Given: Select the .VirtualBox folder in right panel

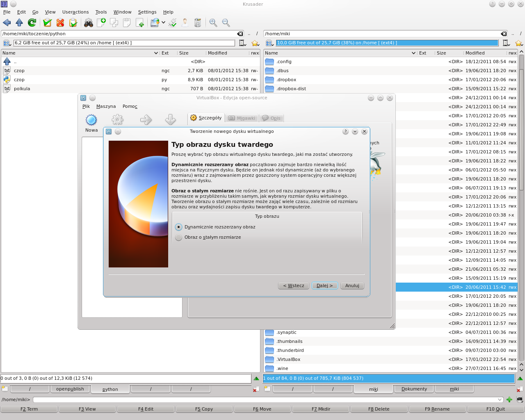Looking at the screenshot, I should pyautogui.click(x=390, y=359).
